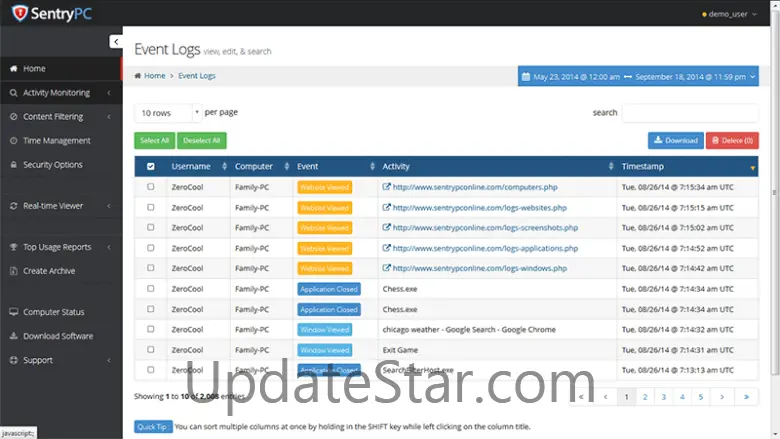Open the logs-screenshots.php link

pos(485,228)
